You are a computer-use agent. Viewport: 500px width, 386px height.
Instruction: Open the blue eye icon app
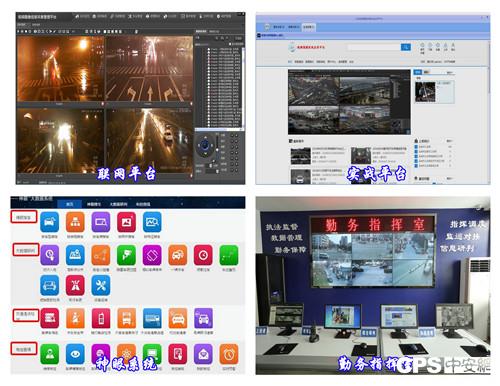click(75, 354)
